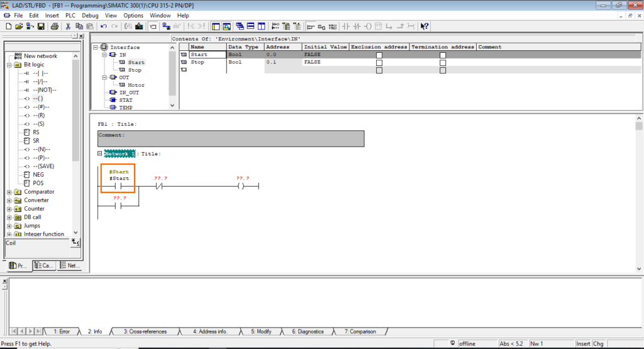Select the Motor variable in Interface tree

135,85
